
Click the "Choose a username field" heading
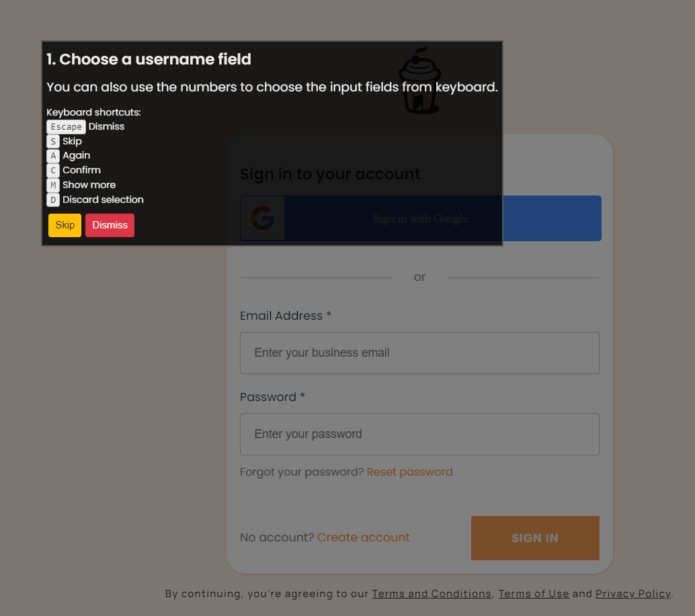click(x=149, y=59)
